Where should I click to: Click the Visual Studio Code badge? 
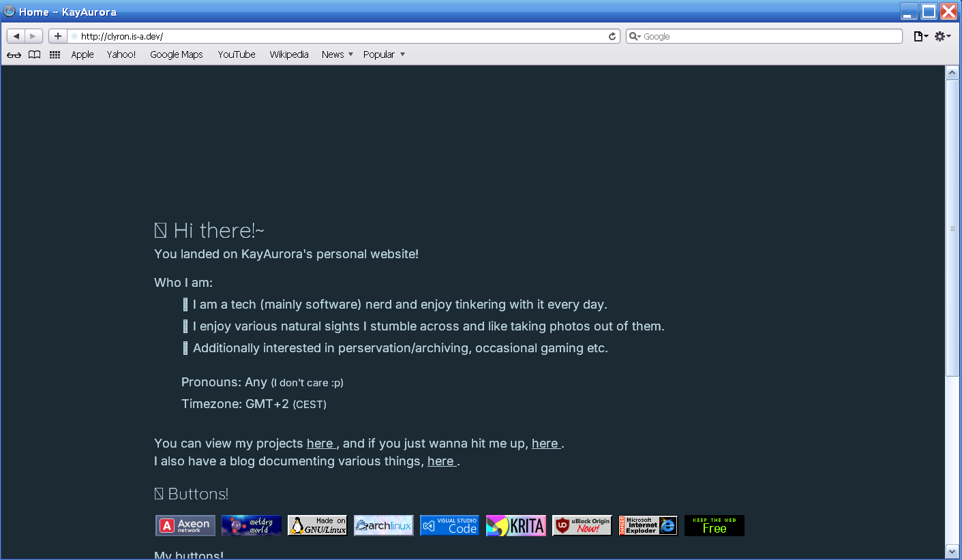click(450, 525)
